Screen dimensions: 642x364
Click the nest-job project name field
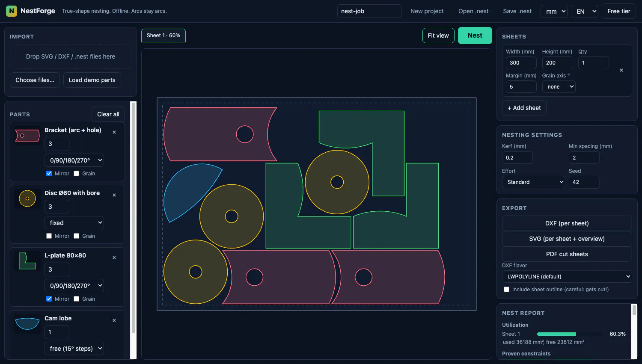tap(369, 11)
